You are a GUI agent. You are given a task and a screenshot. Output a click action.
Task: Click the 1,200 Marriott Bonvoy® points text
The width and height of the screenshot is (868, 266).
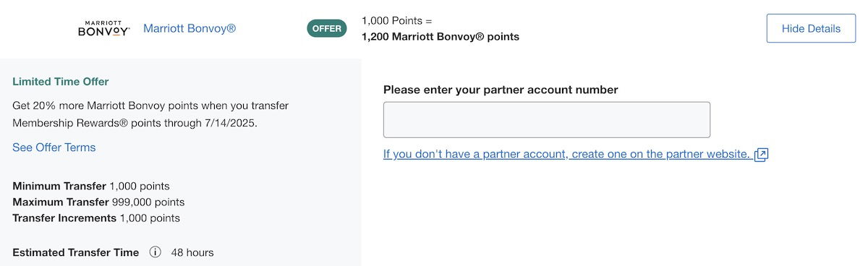(441, 36)
